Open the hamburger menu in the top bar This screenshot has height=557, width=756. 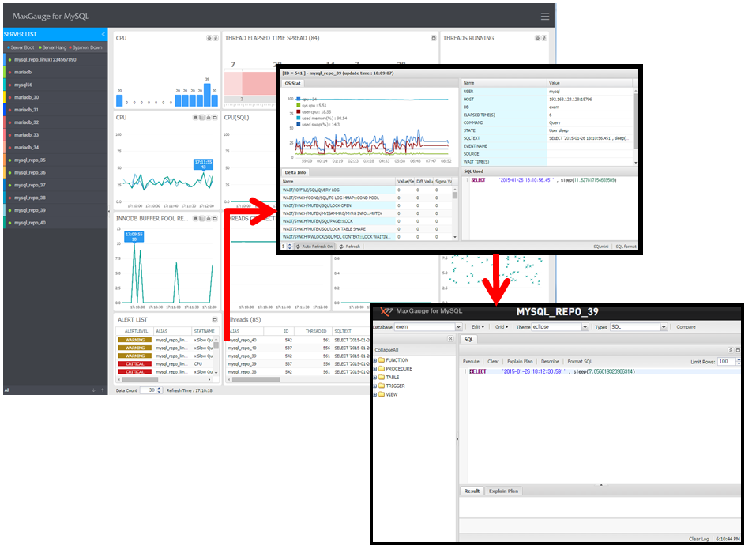pyautogui.click(x=545, y=17)
